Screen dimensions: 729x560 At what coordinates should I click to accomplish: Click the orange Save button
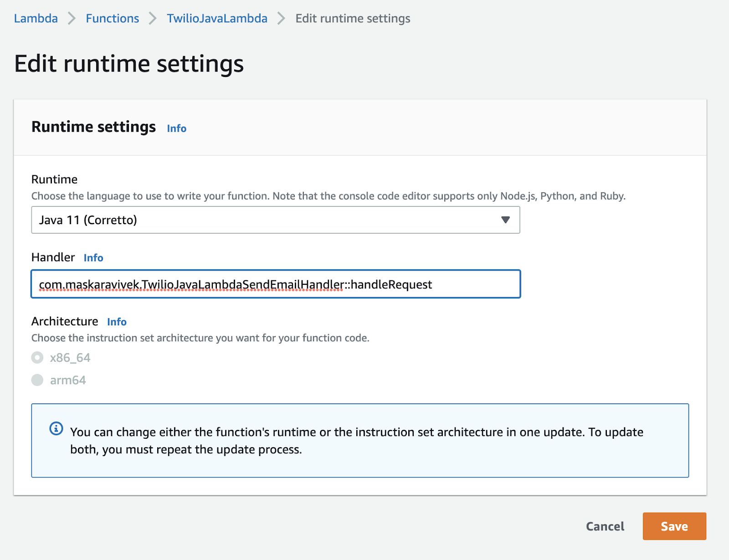tap(674, 526)
